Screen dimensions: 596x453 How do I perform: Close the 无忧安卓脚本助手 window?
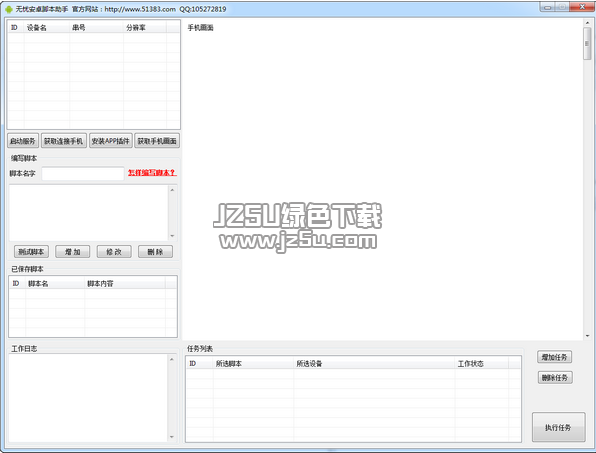(582, 7)
